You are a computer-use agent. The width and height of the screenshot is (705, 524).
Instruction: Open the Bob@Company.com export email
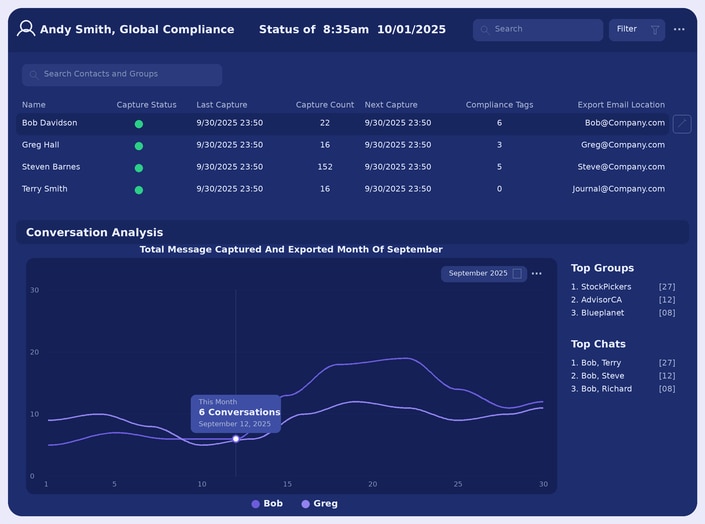click(625, 123)
